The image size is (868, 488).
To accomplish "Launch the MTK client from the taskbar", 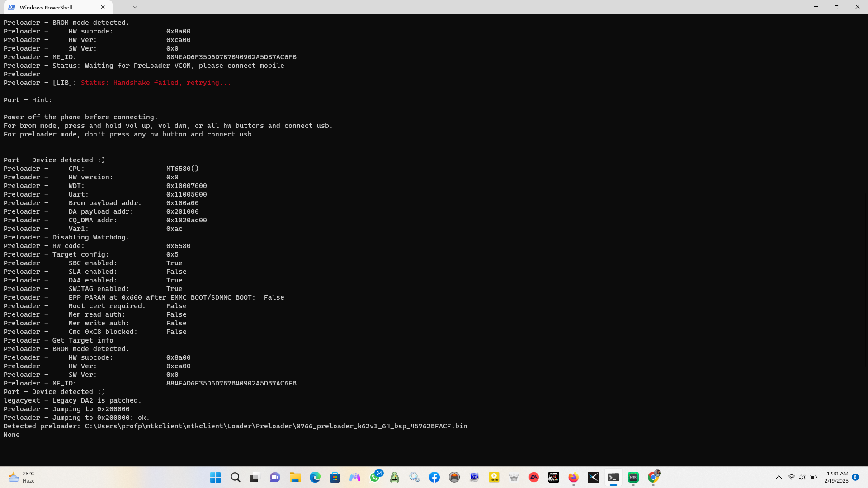I will (633, 477).
